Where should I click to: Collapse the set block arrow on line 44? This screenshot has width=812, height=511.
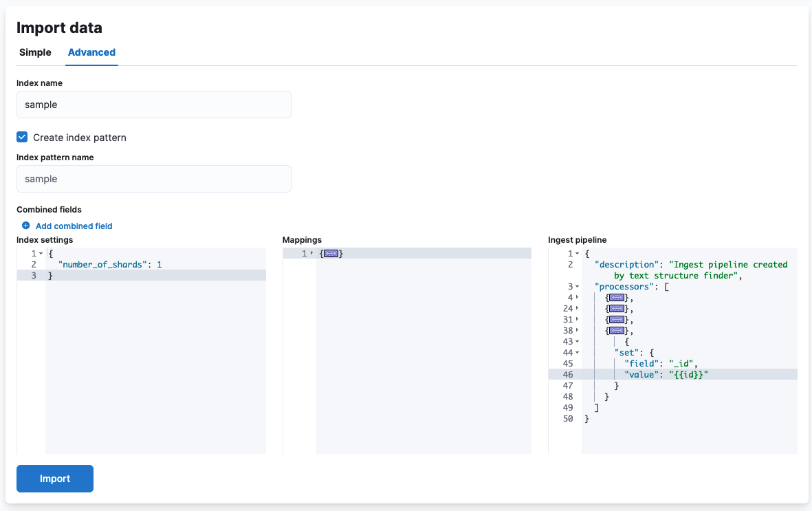point(578,352)
